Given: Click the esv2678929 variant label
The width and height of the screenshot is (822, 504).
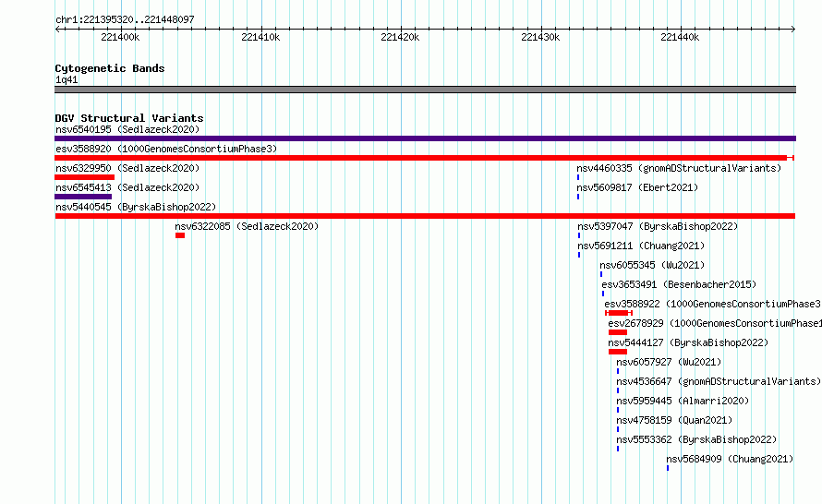Looking at the screenshot, I should (715, 323).
